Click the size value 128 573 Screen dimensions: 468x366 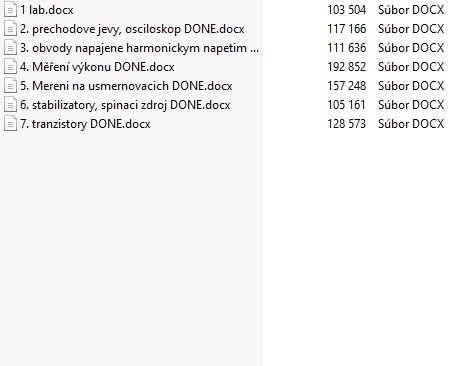click(x=346, y=124)
